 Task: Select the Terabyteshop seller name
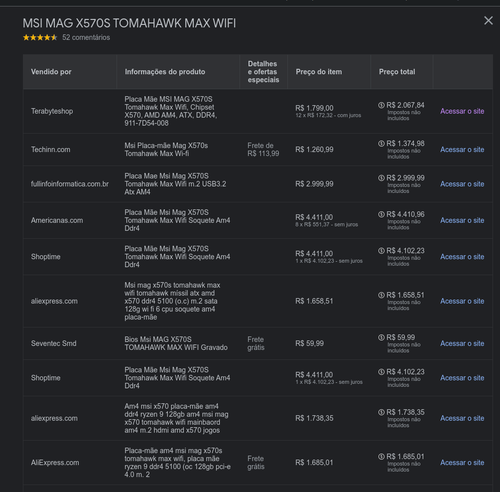coord(52,111)
